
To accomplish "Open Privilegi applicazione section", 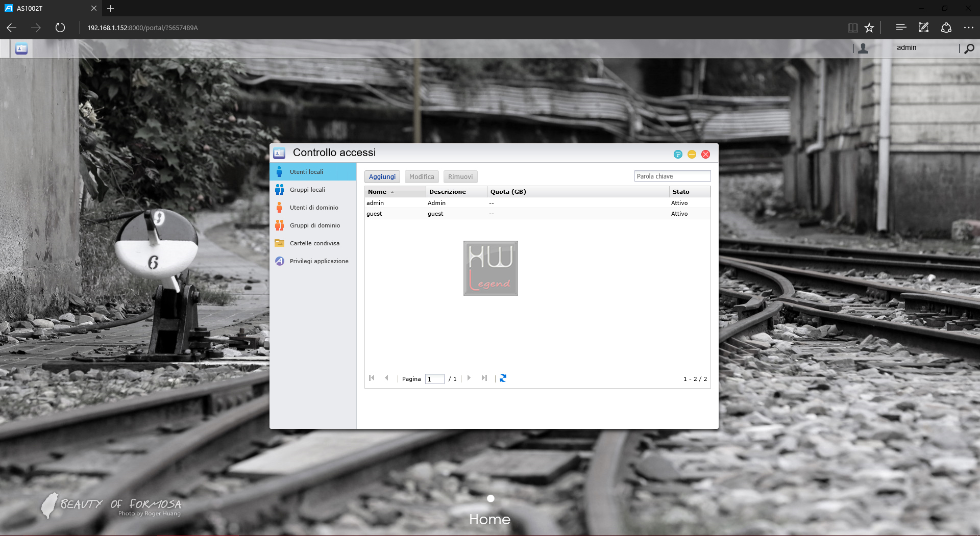I will pos(313,261).
